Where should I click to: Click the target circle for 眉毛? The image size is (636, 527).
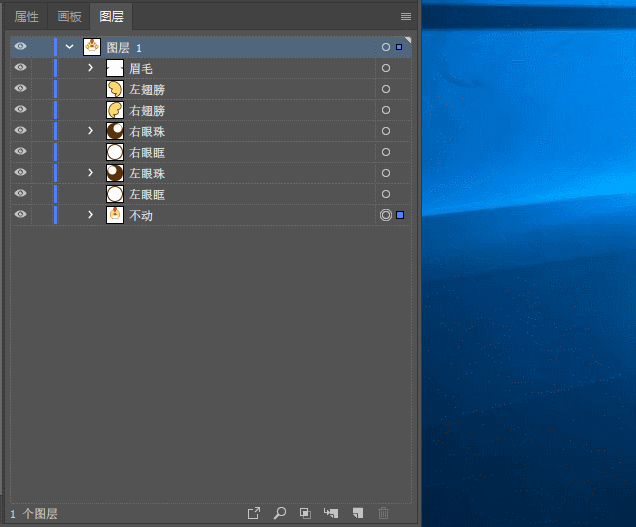(386, 68)
